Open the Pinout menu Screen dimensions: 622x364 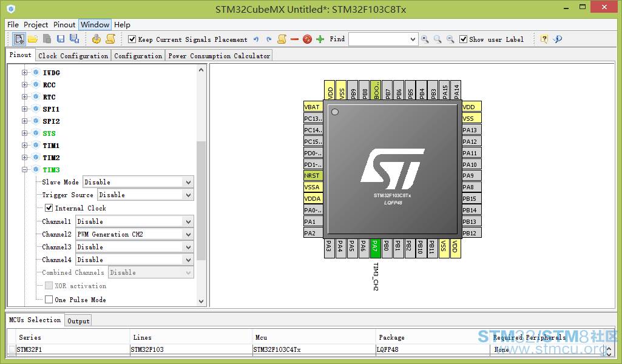pyautogui.click(x=64, y=25)
